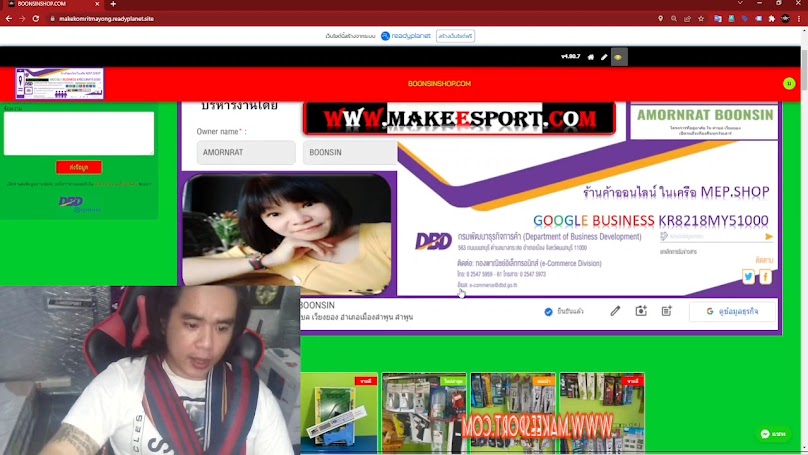
Task: Close the BOONSINSHOP.COM tab
Action: 97,4
